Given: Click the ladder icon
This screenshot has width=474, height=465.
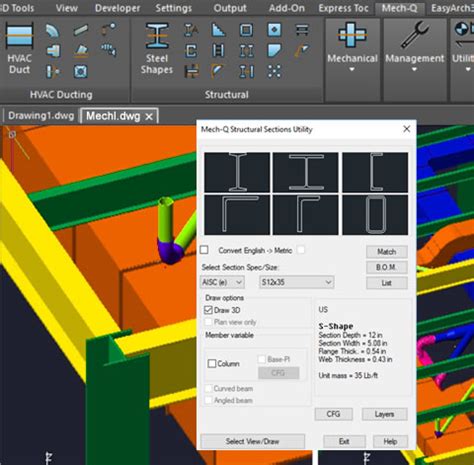Looking at the screenshot, I should tap(218, 51).
